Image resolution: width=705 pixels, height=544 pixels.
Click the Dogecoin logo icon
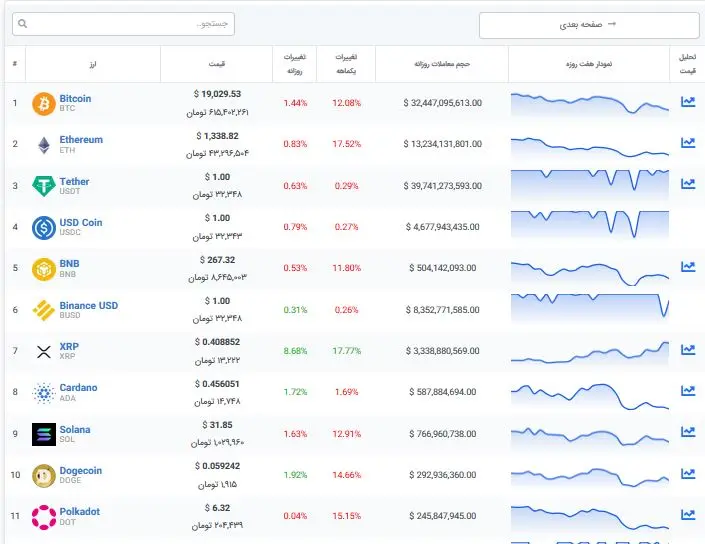[x=44, y=476]
